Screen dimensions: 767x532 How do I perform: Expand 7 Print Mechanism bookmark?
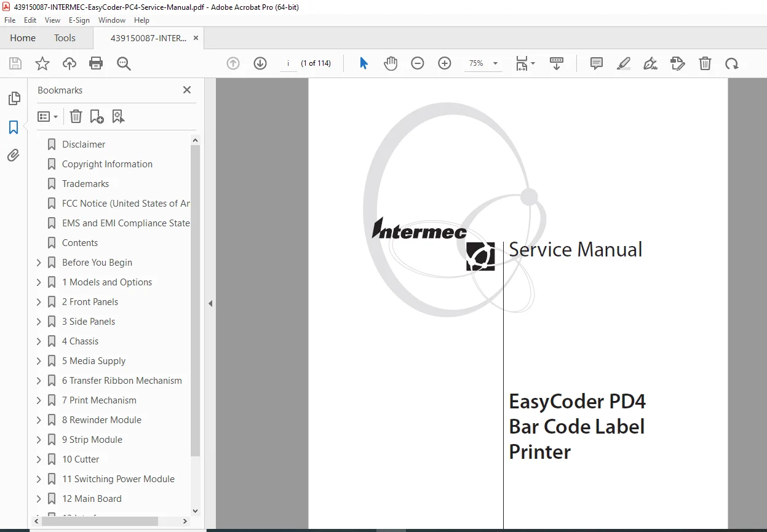point(39,400)
